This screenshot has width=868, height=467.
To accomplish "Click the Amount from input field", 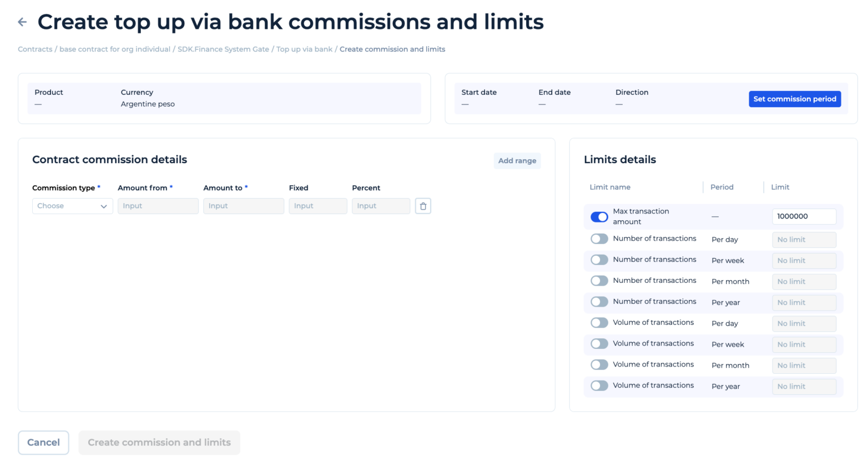I will tap(158, 206).
